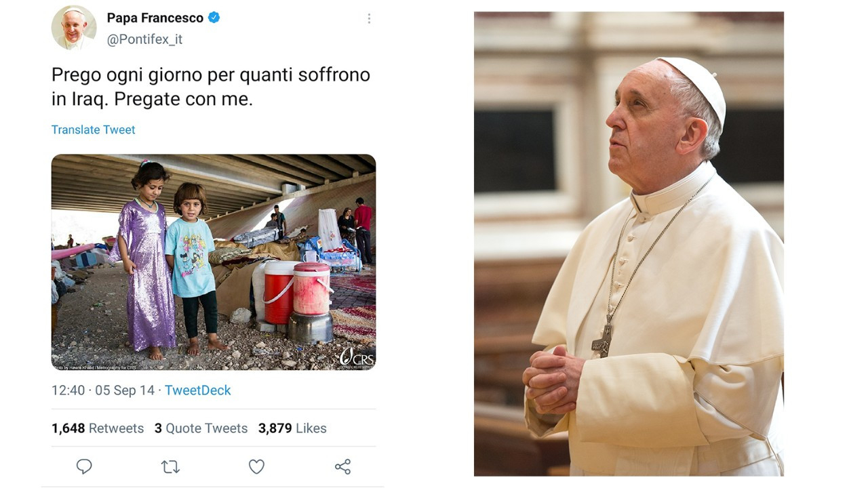
Task: Click the tweet text about Iraq
Action: (210, 87)
